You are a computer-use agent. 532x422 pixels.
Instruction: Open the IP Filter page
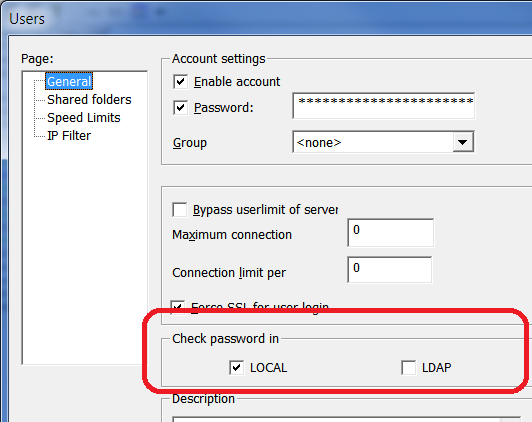pos(69,136)
